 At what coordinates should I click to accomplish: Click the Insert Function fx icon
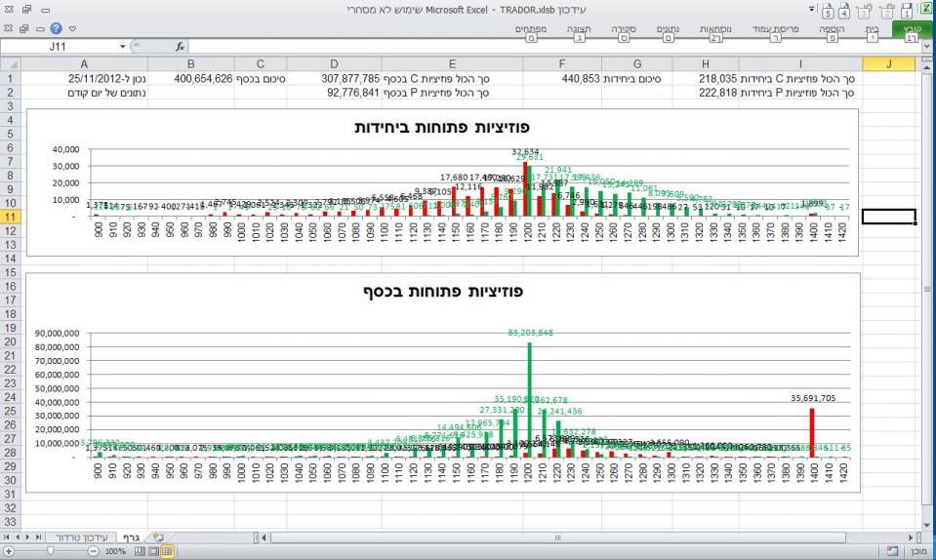[x=180, y=46]
